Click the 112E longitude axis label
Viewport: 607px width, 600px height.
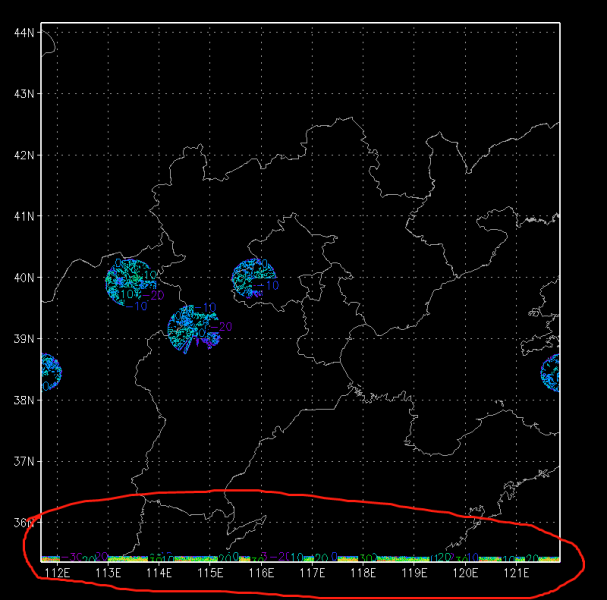[57, 573]
